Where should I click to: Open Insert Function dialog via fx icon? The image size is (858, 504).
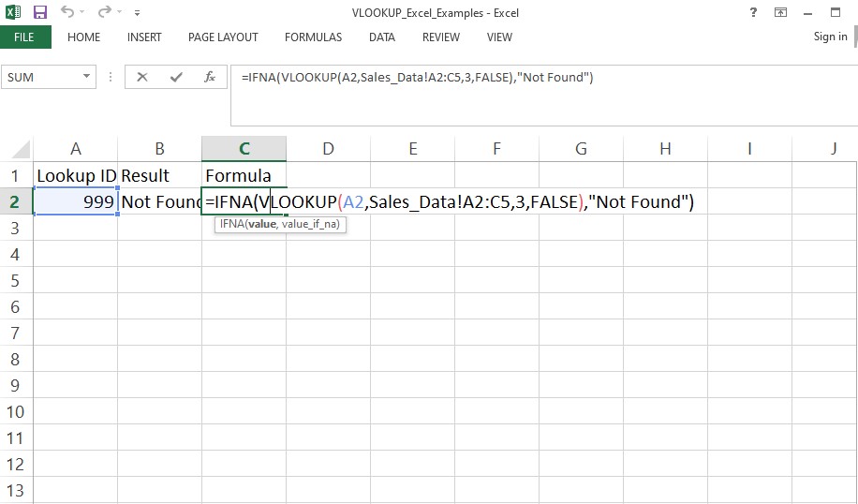click(210, 78)
